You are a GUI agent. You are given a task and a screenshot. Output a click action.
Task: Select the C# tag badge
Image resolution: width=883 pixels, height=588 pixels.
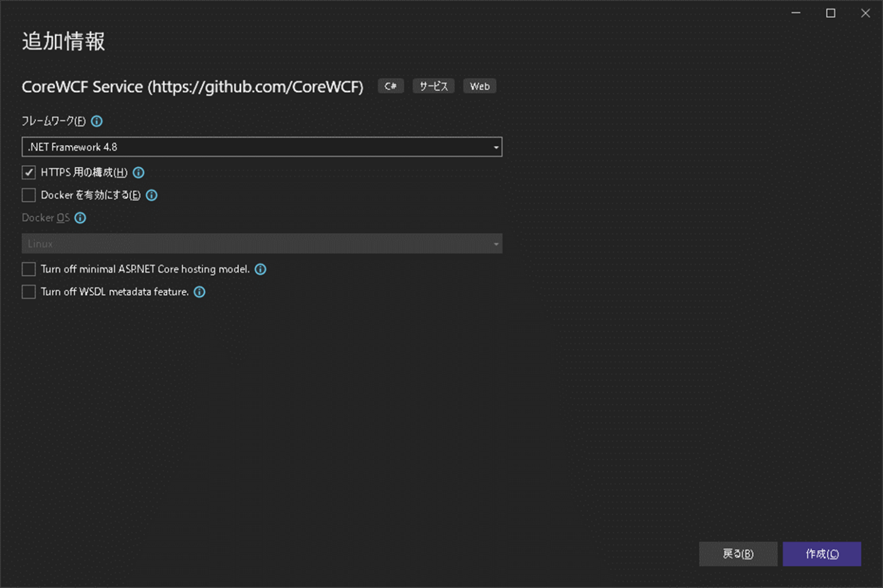[x=391, y=86]
